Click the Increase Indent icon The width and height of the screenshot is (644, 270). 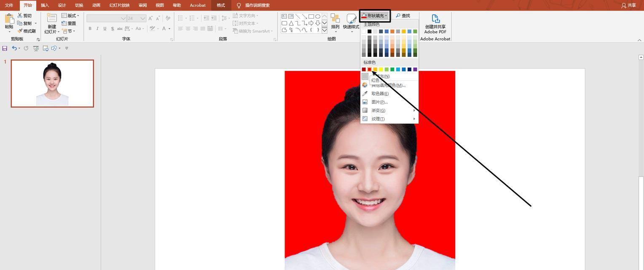point(214,18)
